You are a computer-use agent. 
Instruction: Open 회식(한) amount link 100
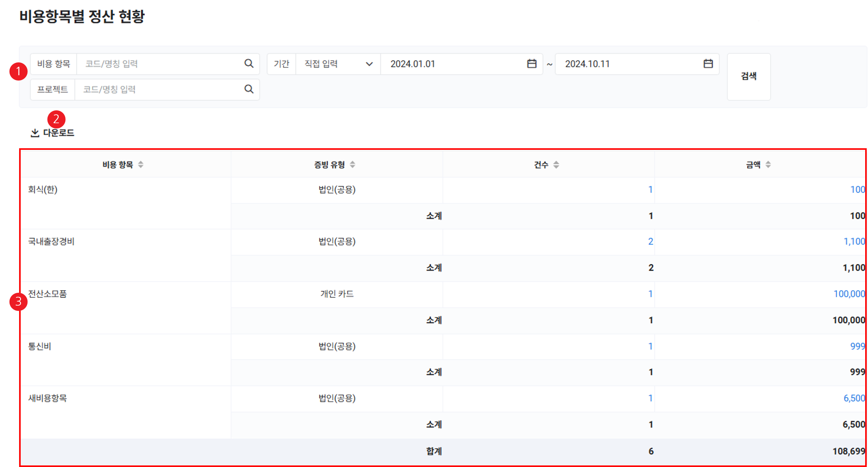click(x=857, y=189)
